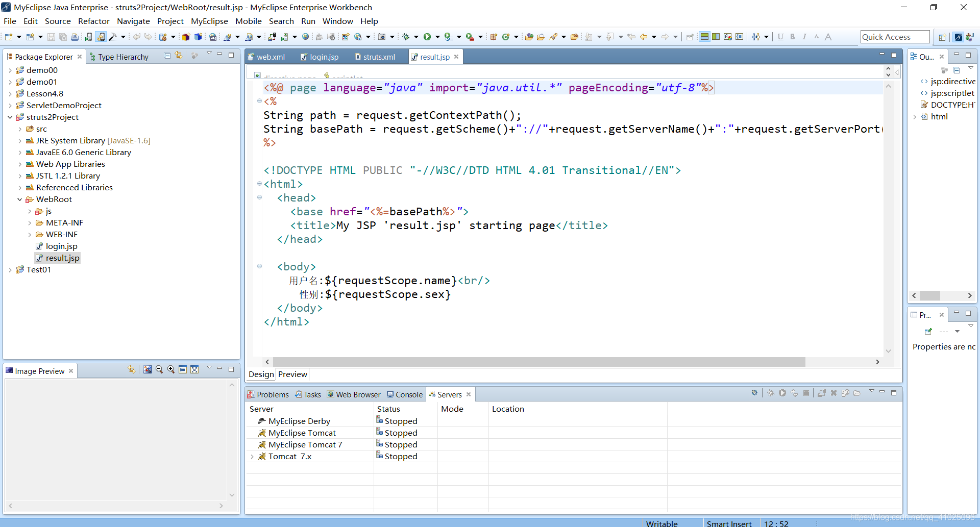980x527 pixels.
Task: Click editor scroll right arrow
Action: click(877, 362)
